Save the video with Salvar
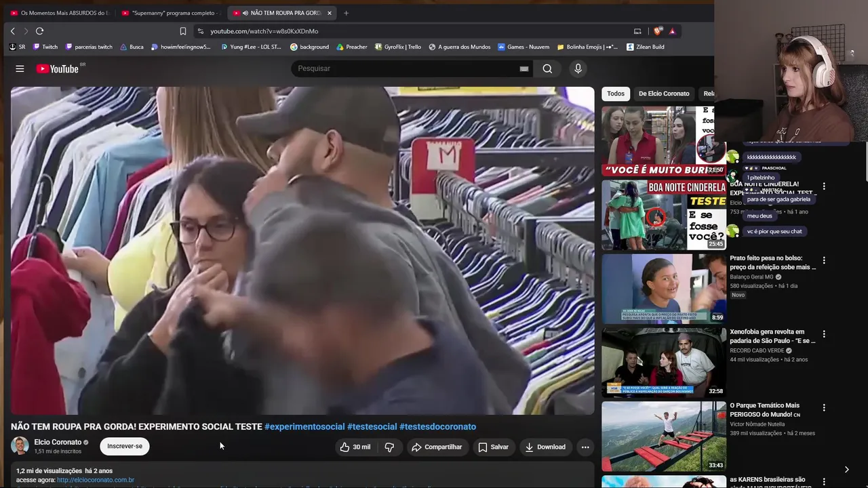This screenshot has height=488, width=868. (493, 447)
